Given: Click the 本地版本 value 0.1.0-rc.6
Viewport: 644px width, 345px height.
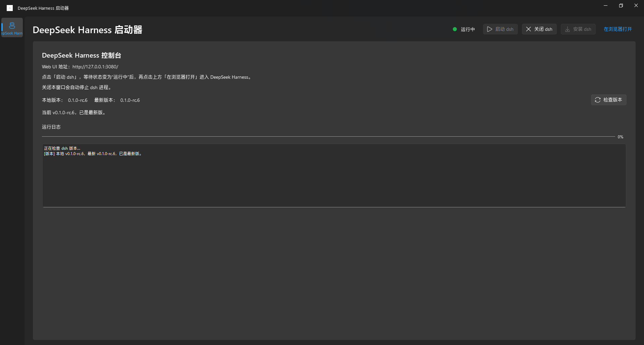Looking at the screenshot, I should pyautogui.click(x=78, y=100).
